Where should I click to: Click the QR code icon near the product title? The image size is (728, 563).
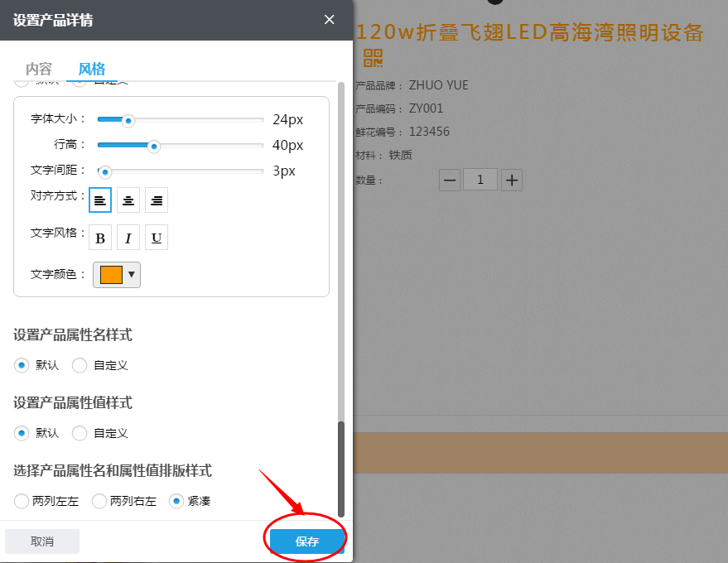pyautogui.click(x=373, y=58)
